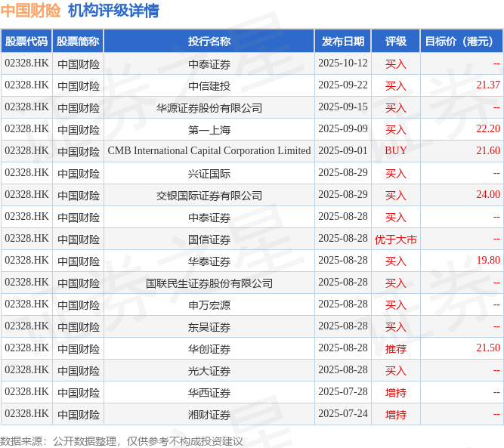504x448 pixels.
Task: Select the 华创证券 cell
Action: 209,348
